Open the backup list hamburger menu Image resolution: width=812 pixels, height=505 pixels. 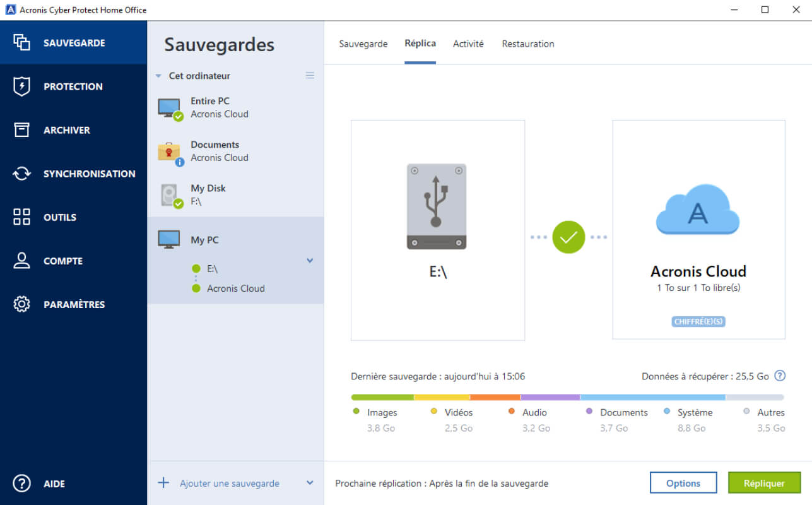pos(310,76)
